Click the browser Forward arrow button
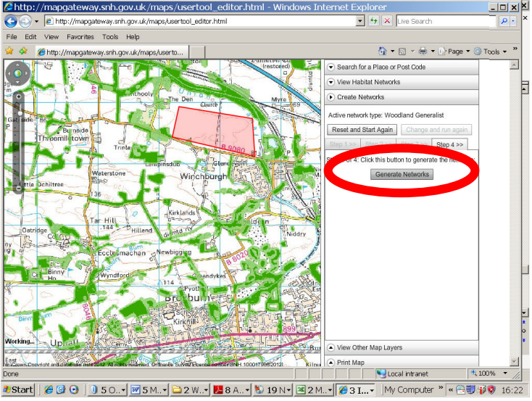This screenshot has width=532, height=401. [25, 21]
